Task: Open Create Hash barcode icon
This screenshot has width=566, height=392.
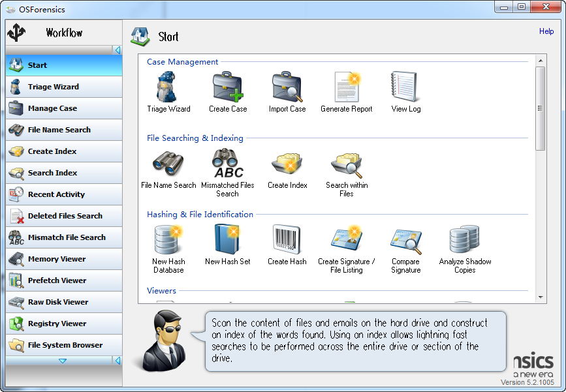Action: pyautogui.click(x=287, y=239)
